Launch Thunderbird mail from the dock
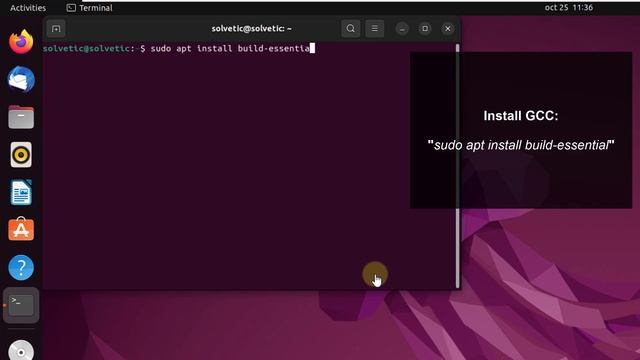 pyautogui.click(x=21, y=79)
